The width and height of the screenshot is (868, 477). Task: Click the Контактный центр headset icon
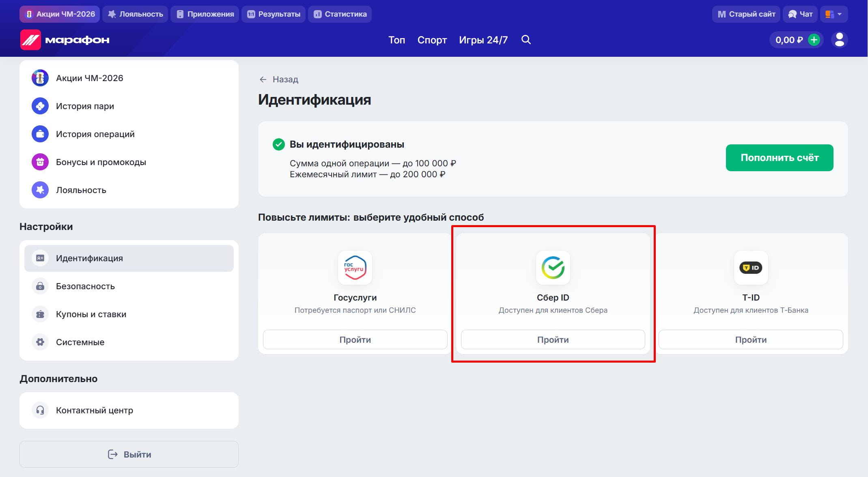pos(40,410)
